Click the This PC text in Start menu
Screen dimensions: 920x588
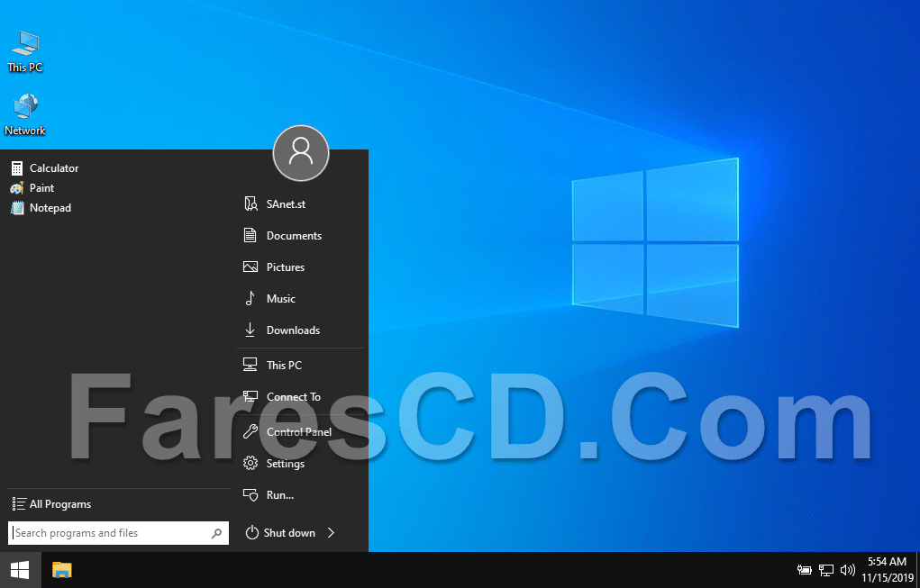(284, 366)
